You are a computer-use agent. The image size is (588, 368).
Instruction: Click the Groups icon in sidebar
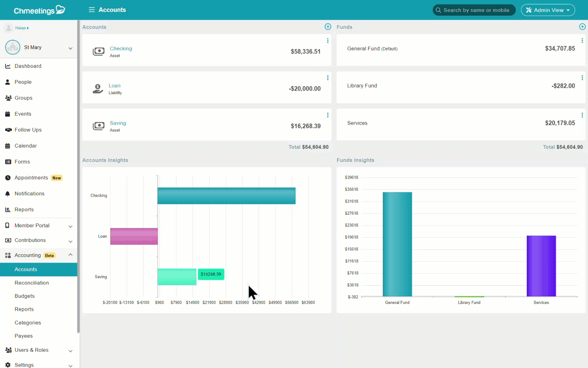(8, 98)
